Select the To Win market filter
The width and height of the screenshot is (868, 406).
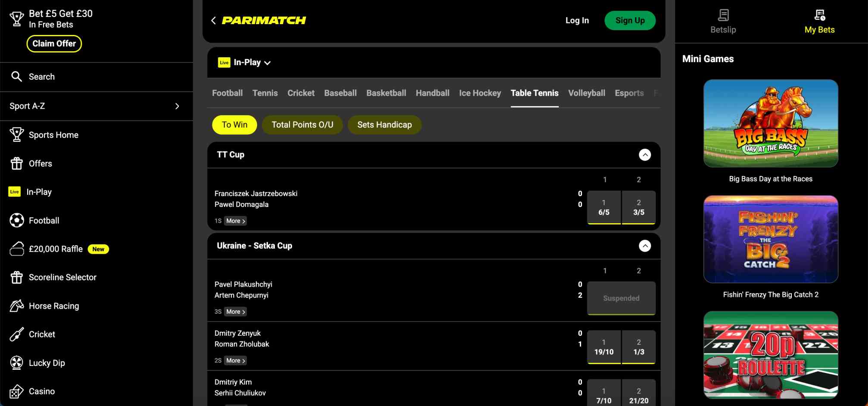click(x=234, y=125)
